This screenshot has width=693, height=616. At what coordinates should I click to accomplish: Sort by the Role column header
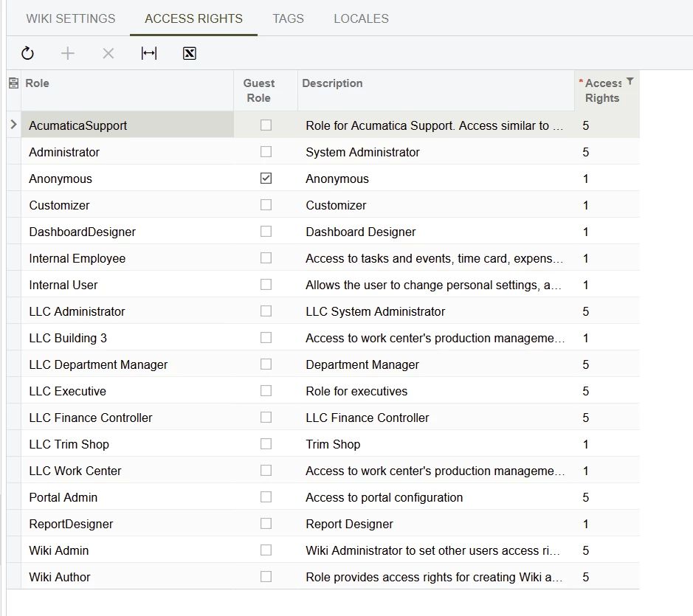click(x=38, y=83)
